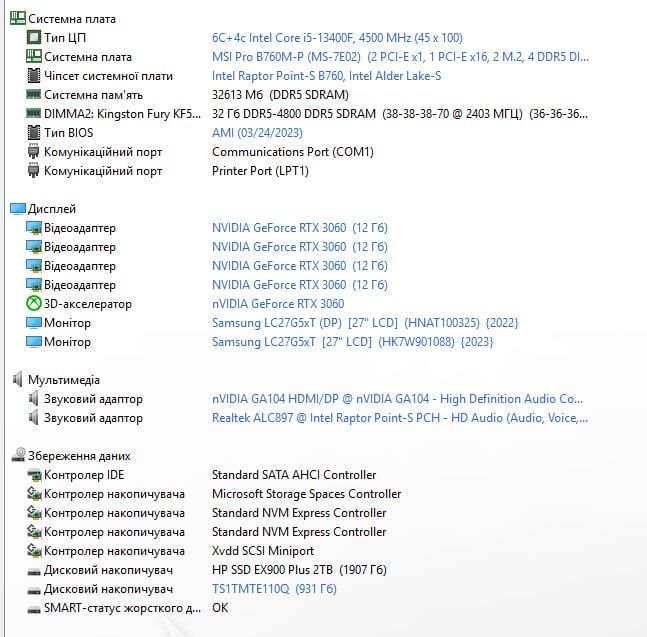Select the DIMMA2: Kingston Fury KF5... label
The image size is (647, 637).
[123, 113]
